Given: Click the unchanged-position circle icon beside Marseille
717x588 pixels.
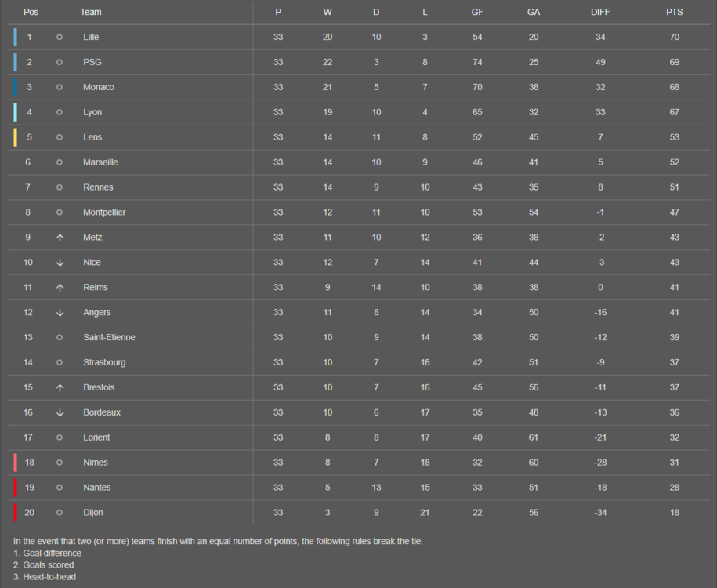Looking at the screenshot, I should pos(60,162).
